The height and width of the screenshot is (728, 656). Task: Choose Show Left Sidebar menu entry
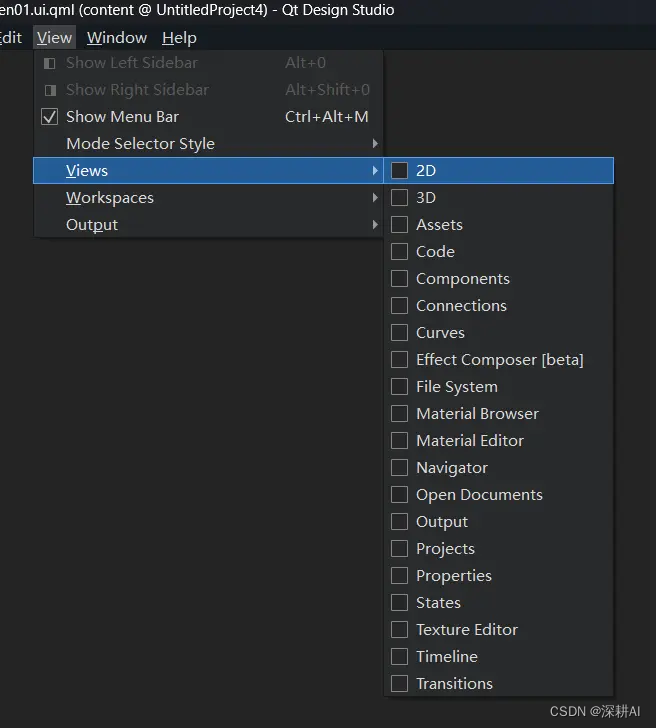(x=208, y=63)
